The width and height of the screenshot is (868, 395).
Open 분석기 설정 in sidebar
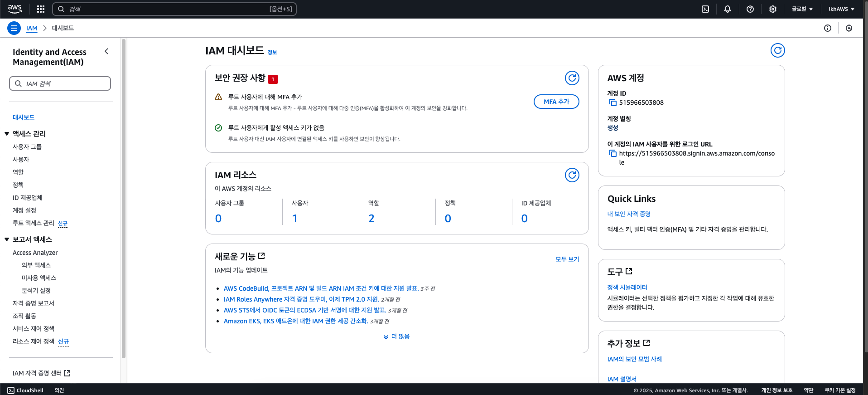pos(36,291)
